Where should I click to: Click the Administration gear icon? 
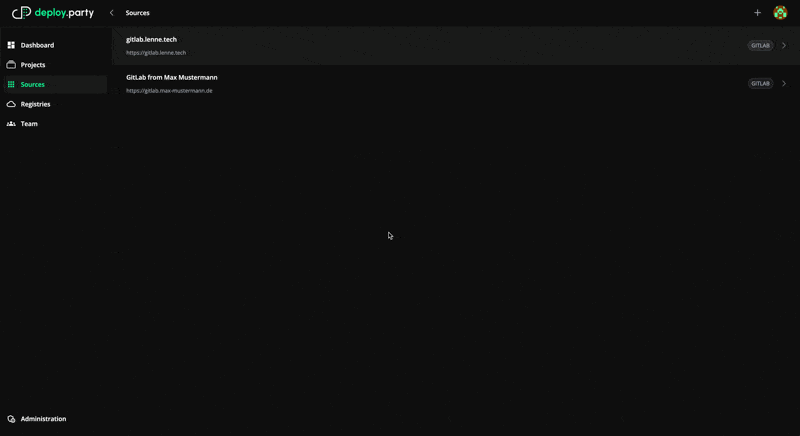[x=11, y=419]
